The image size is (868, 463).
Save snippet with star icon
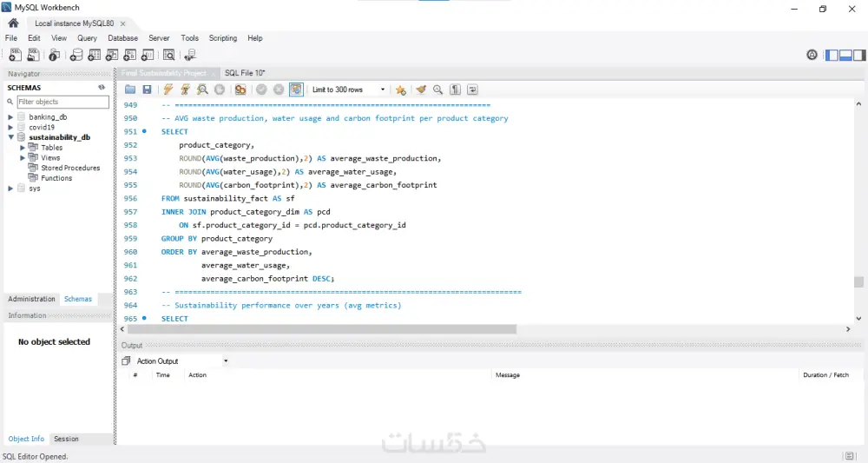[x=401, y=89]
